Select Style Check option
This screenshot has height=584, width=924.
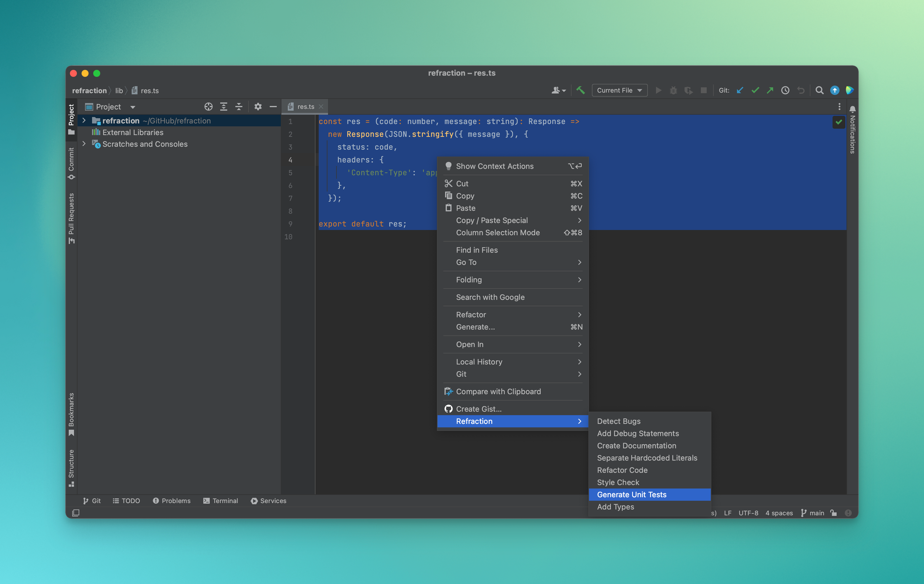[x=650, y=482]
